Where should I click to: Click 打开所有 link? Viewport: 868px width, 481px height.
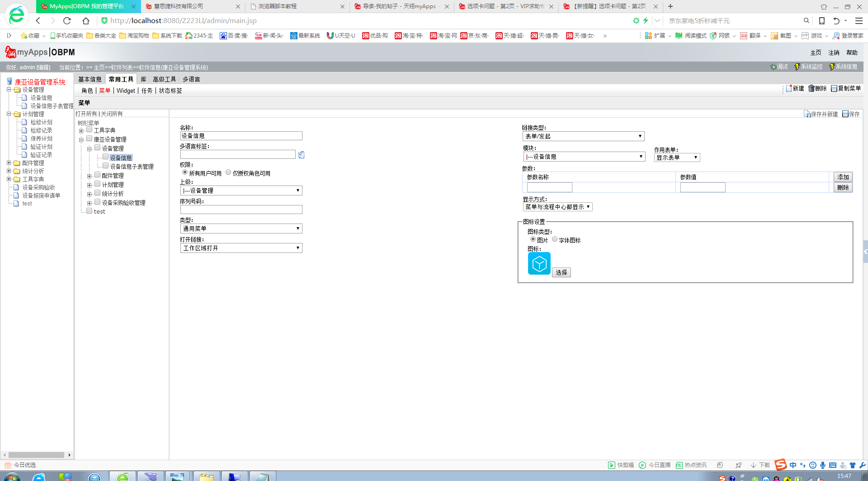86,114
